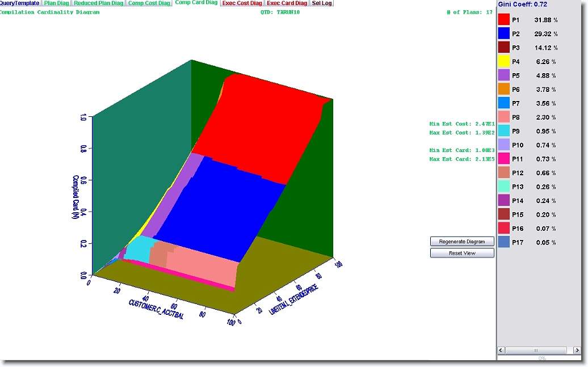Select the Comp Cost Diag tab
588x367 pixels.
pyautogui.click(x=149, y=3)
